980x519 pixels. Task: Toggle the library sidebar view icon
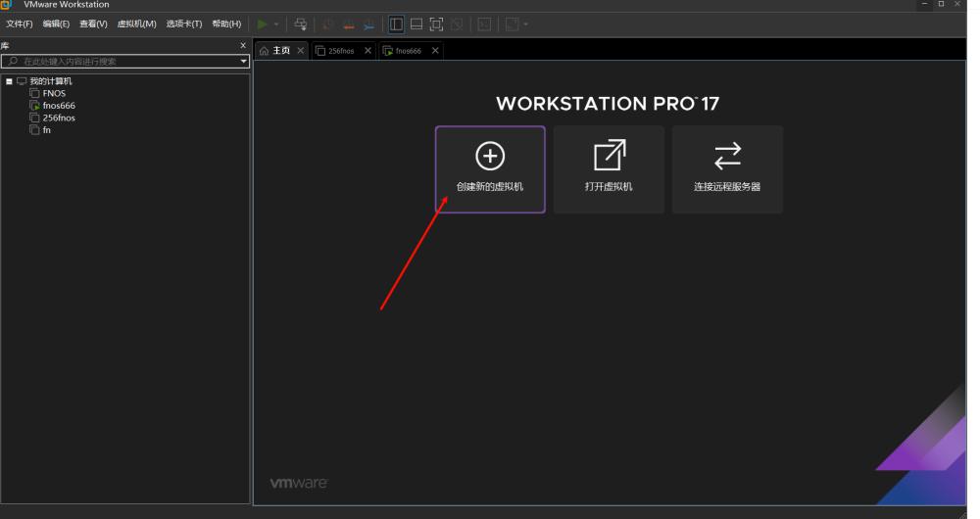pyautogui.click(x=396, y=24)
